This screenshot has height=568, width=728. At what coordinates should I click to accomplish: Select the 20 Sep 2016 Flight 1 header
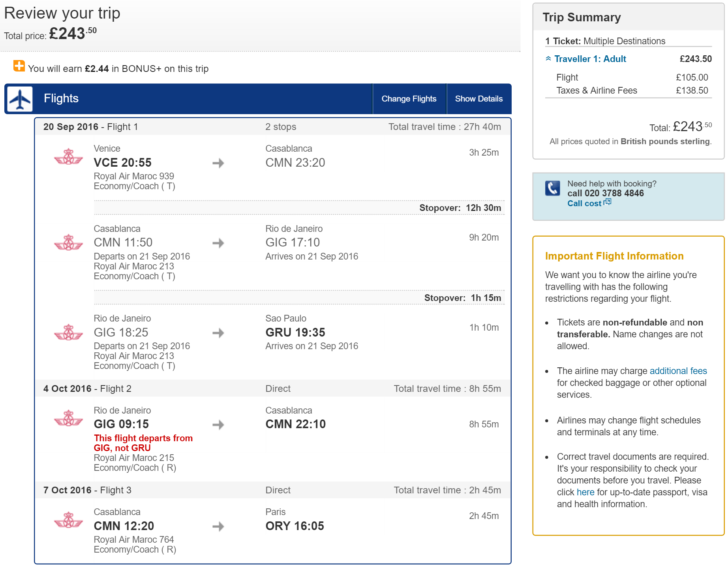pyautogui.click(x=273, y=127)
